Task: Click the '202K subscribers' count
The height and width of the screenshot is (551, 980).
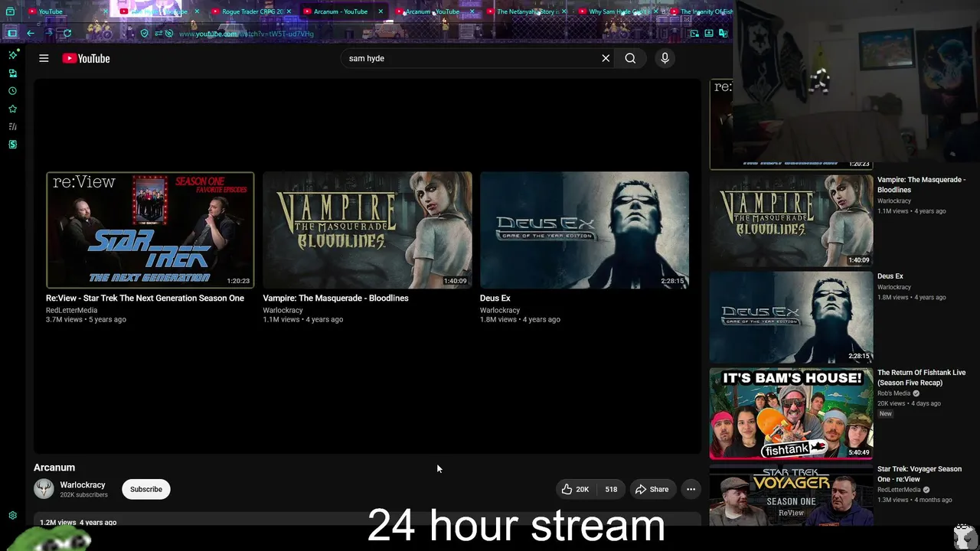Action: coord(84,495)
